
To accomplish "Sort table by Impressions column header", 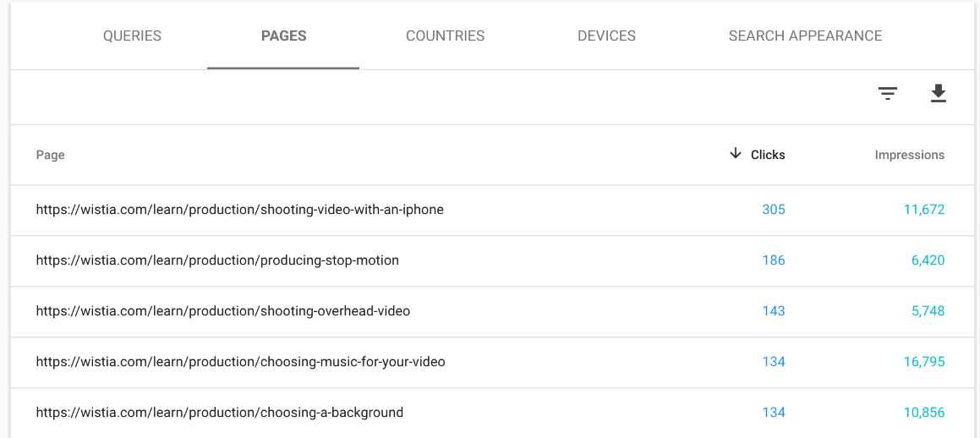I will pyautogui.click(x=909, y=155).
